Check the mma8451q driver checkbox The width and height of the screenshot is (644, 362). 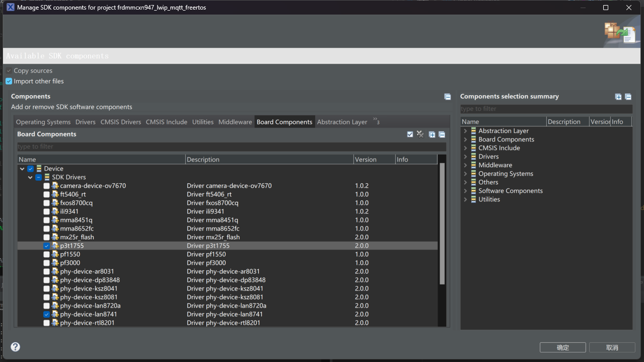(x=46, y=220)
